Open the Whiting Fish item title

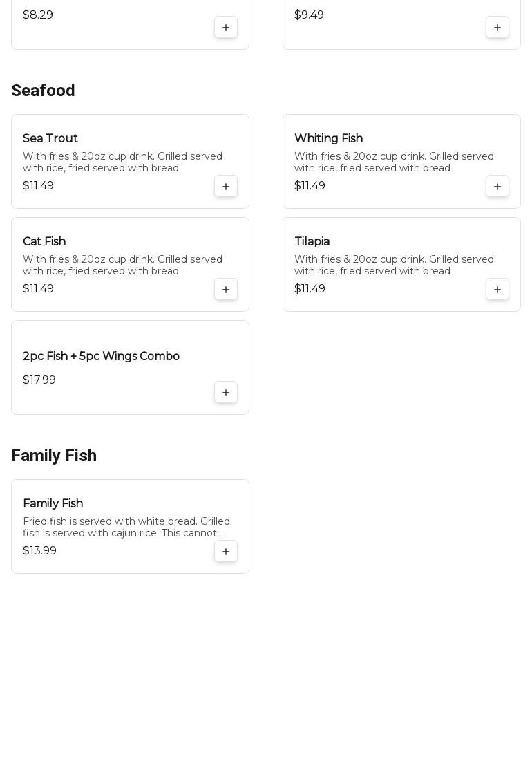click(328, 139)
